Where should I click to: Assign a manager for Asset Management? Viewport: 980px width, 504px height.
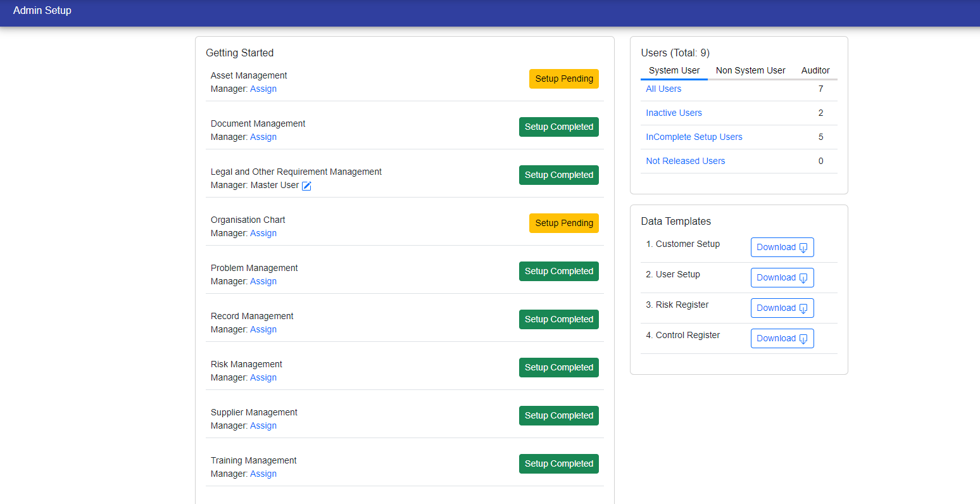pos(263,89)
